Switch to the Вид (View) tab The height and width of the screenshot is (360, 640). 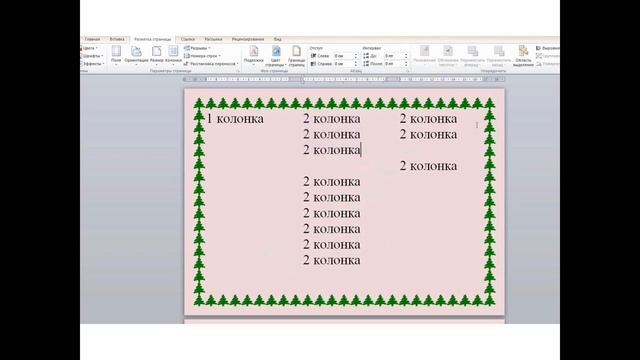click(x=278, y=39)
